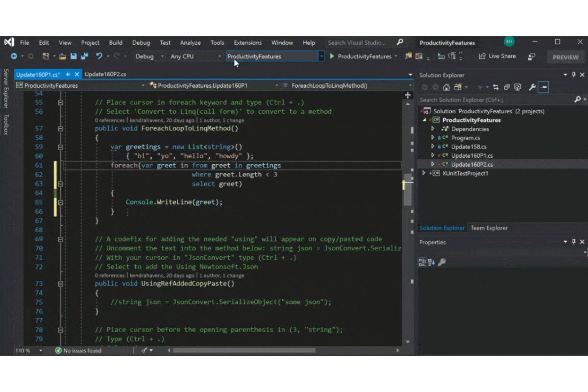Collapse the ProductivityFeatures project node

click(x=424, y=120)
